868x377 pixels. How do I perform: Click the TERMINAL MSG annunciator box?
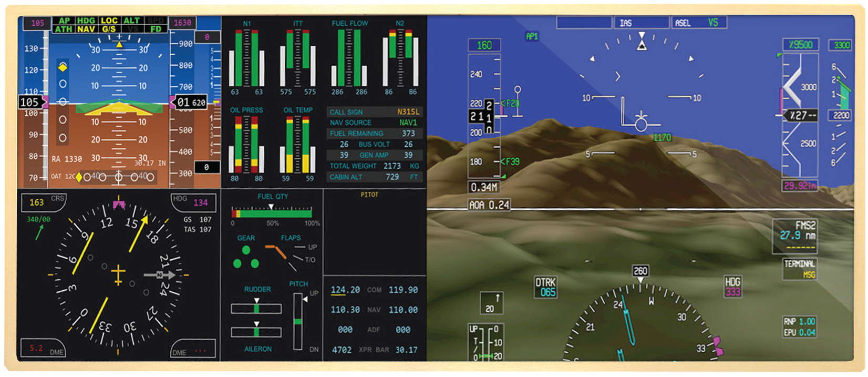click(x=799, y=269)
